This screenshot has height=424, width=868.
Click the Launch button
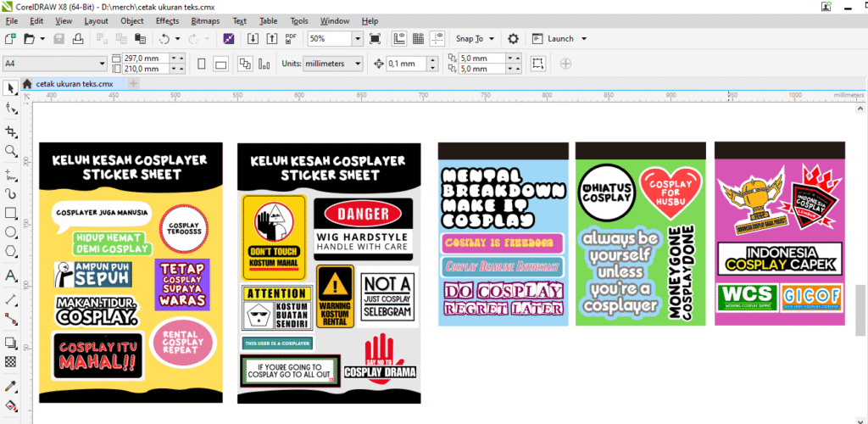560,39
